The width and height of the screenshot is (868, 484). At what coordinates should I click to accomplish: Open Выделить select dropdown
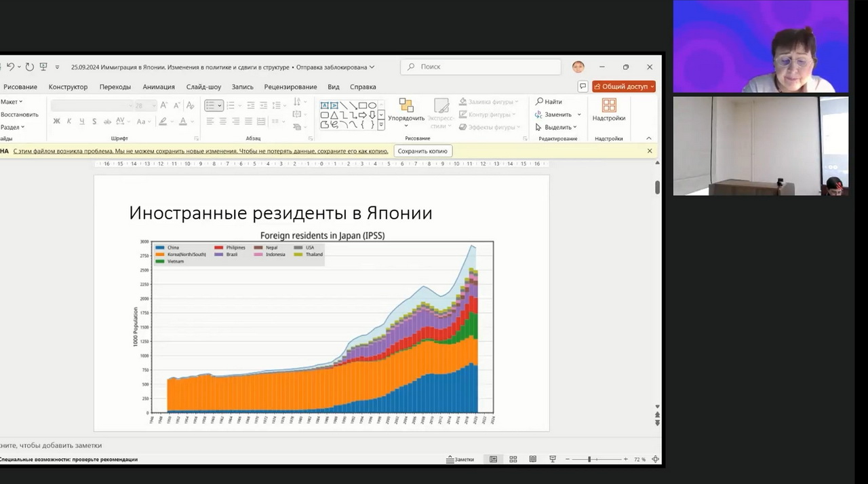click(x=556, y=127)
